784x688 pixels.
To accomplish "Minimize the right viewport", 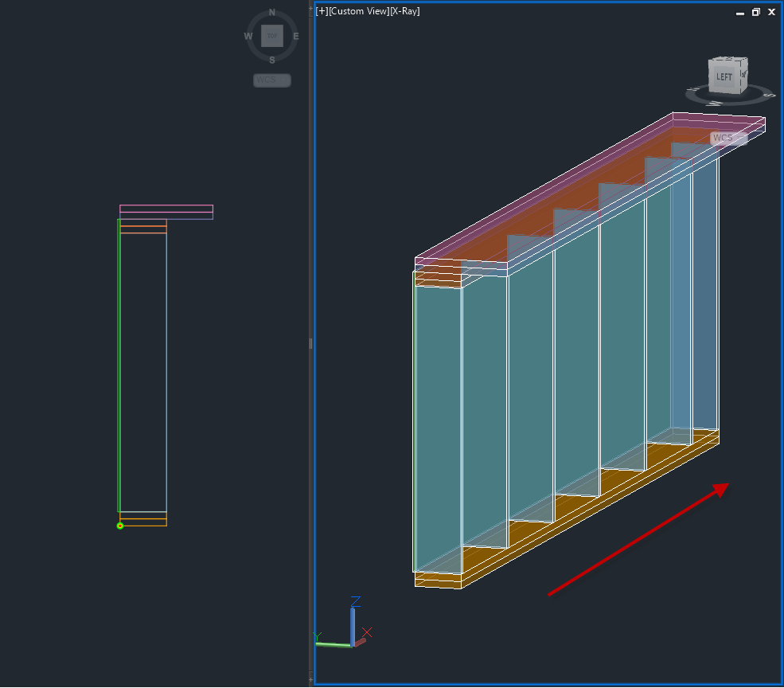I will point(740,13).
